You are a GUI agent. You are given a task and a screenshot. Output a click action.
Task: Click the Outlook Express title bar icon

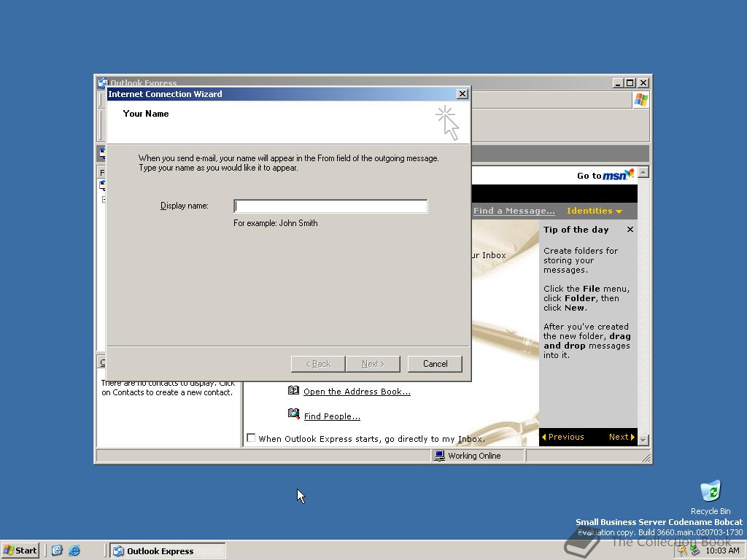(102, 82)
